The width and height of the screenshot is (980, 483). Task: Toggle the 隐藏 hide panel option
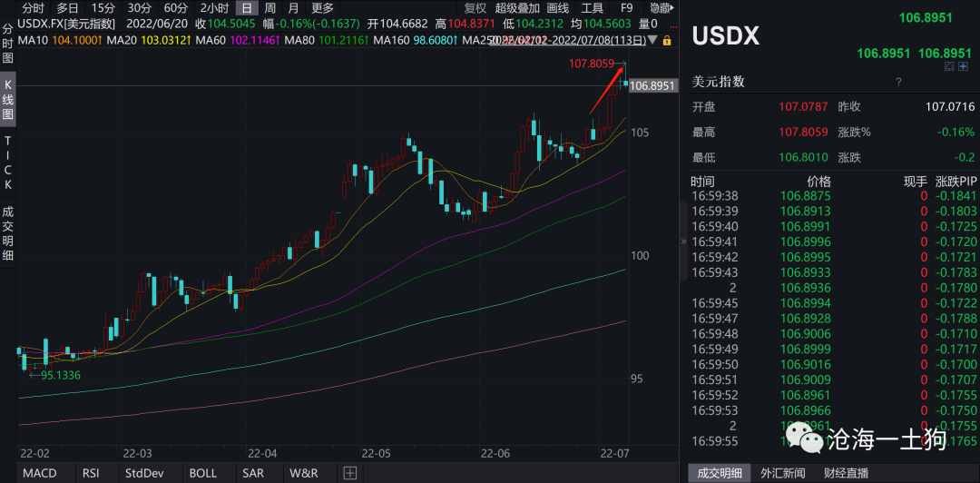(661, 8)
